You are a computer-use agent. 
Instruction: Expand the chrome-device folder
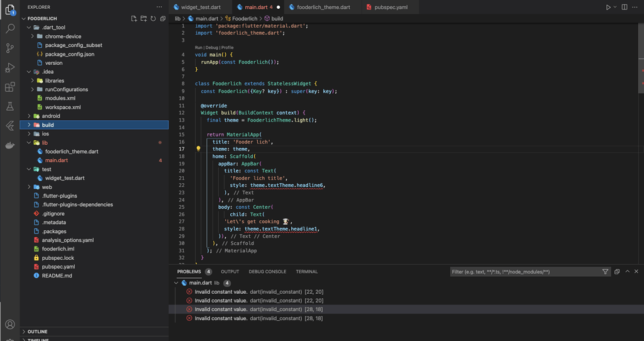pyautogui.click(x=32, y=36)
